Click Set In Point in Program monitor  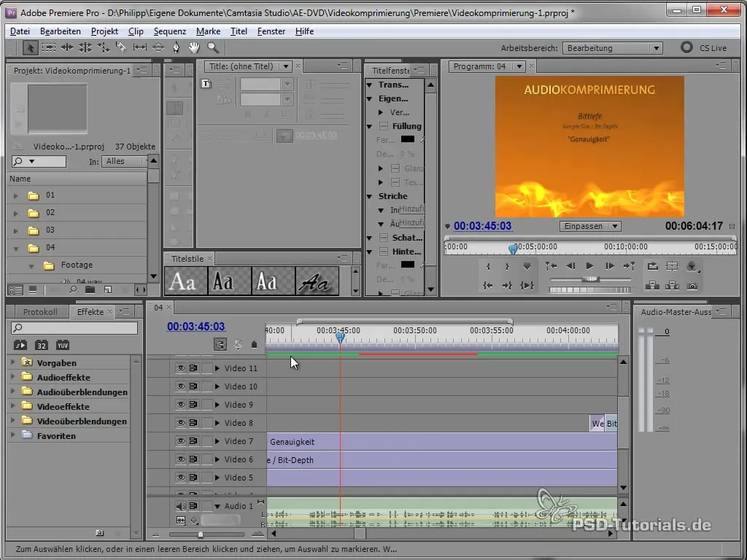pyautogui.click(x=488, y=267)
